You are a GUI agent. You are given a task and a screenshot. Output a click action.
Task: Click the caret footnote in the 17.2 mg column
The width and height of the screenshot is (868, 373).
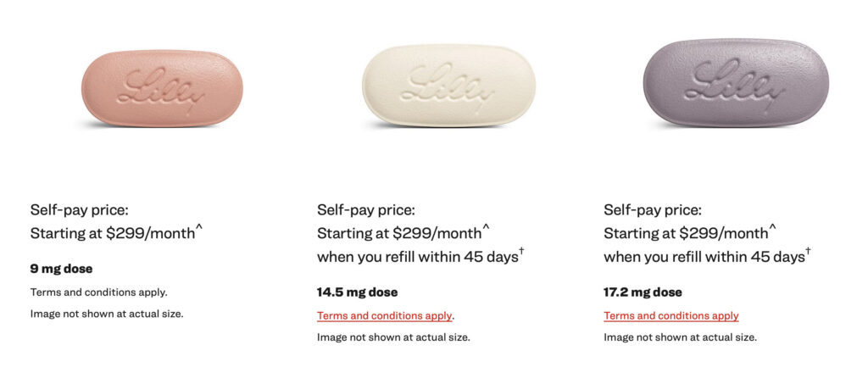(x=772, y=227)
